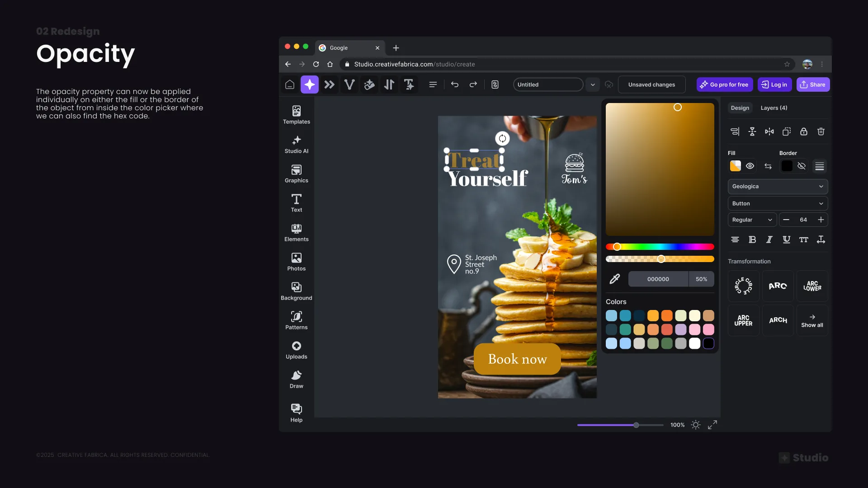Open the Elements panel
868x488 pixels.
point(297,232)
